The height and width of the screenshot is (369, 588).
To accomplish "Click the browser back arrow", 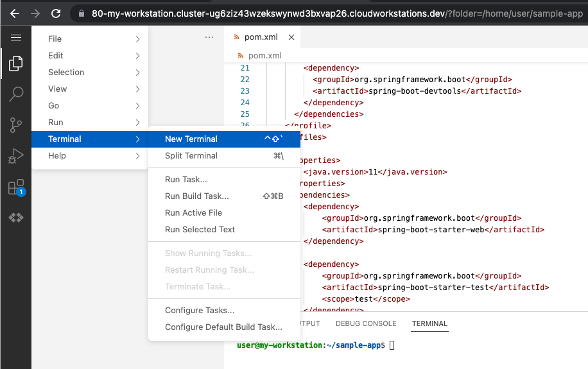I will [x=15, y=13].
